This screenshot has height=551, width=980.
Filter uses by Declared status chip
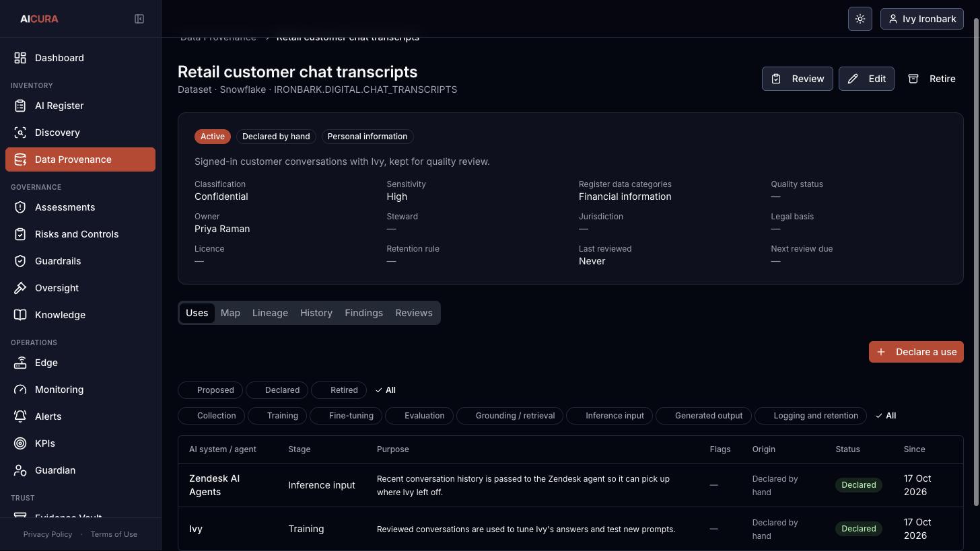(x=276, y=390)
